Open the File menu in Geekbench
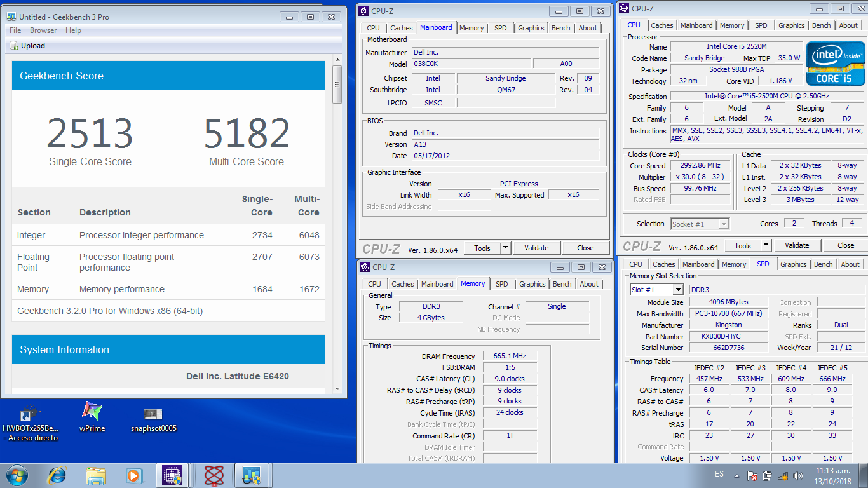This screenshot has width=868, height=488. (15, 30)
